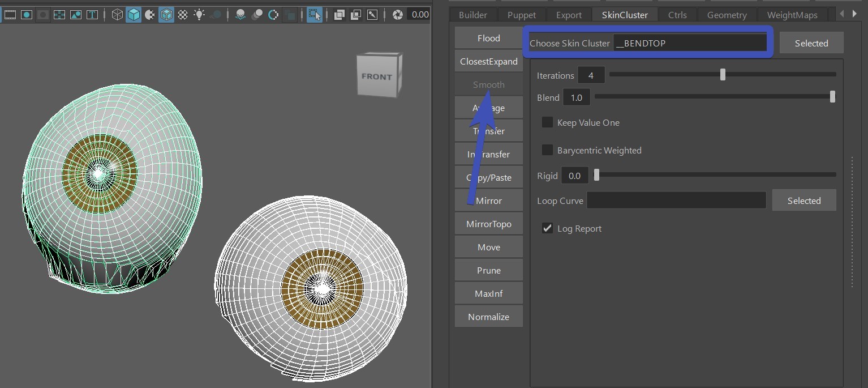Click the Iterations value field
Screen dimensions: 868x388
coord(591,75)
